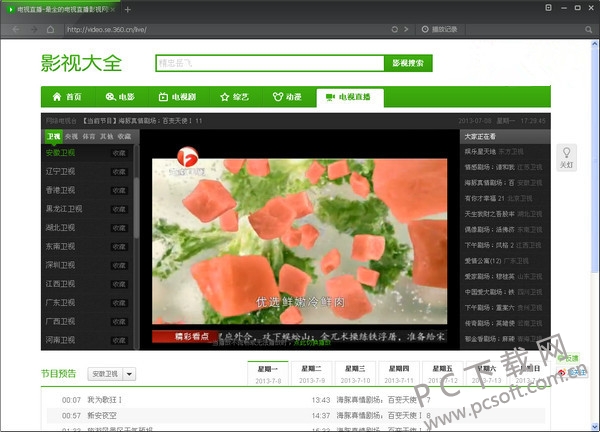Click the address bar URL field
Image resolution: width=600 pixels, height=432 pixels.
pyautogui.click(x=226, y=29)
